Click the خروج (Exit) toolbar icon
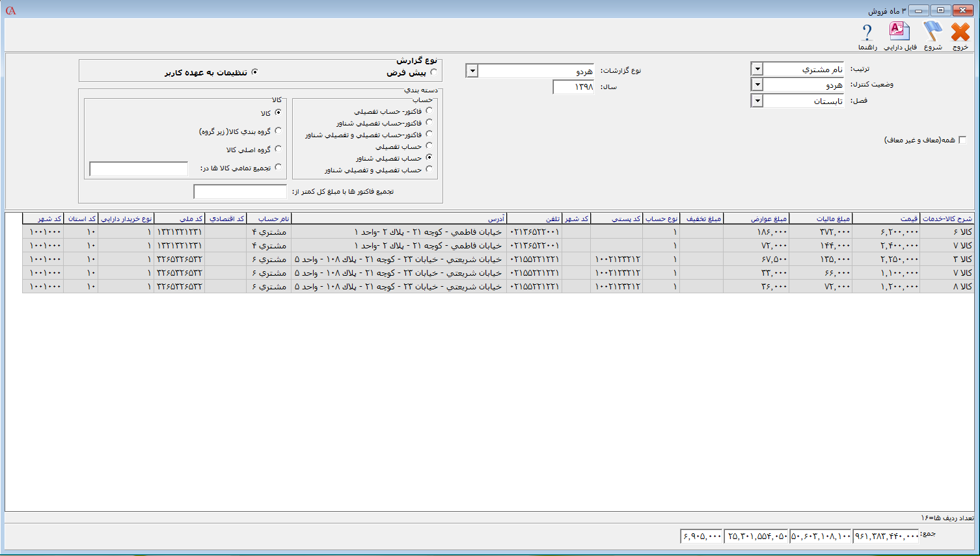This screenshot has width=980, height=556. tap(960, 33)
